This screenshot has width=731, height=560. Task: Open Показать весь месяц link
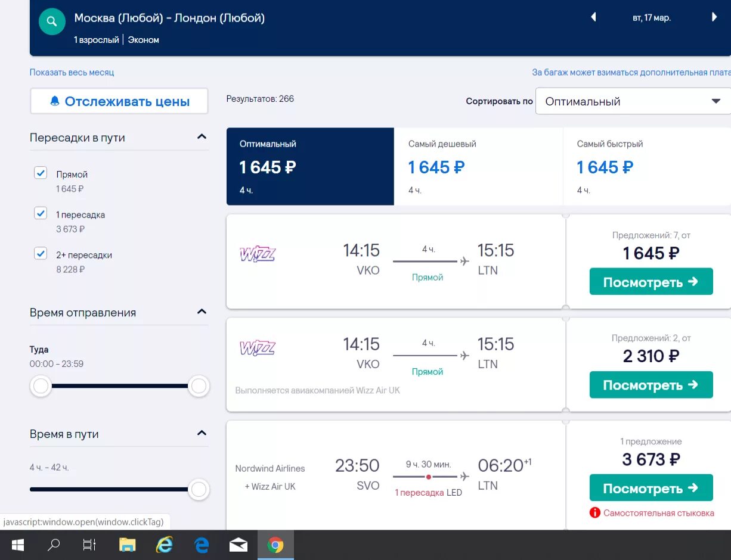[x=72, y=72]
